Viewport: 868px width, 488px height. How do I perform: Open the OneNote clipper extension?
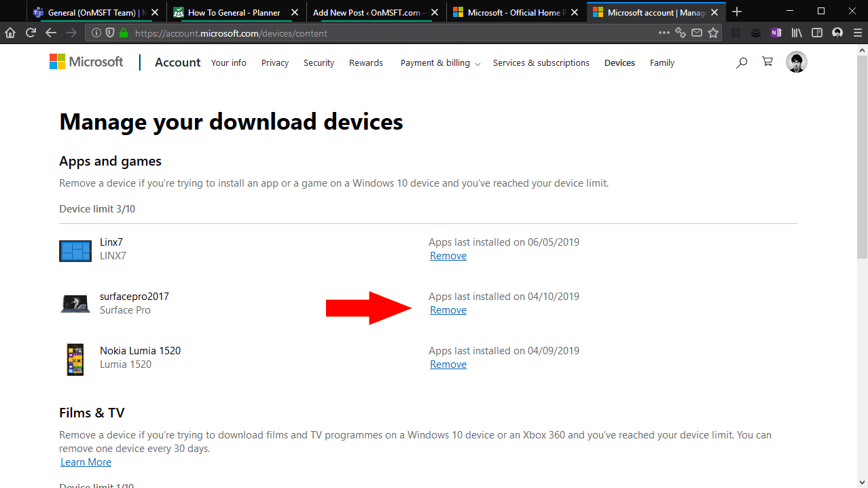[776, 33]
